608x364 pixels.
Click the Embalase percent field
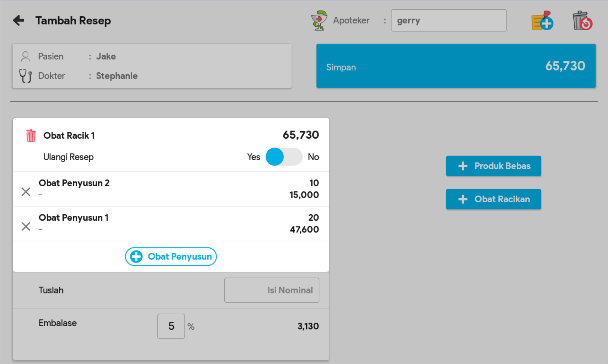point(171,326)
